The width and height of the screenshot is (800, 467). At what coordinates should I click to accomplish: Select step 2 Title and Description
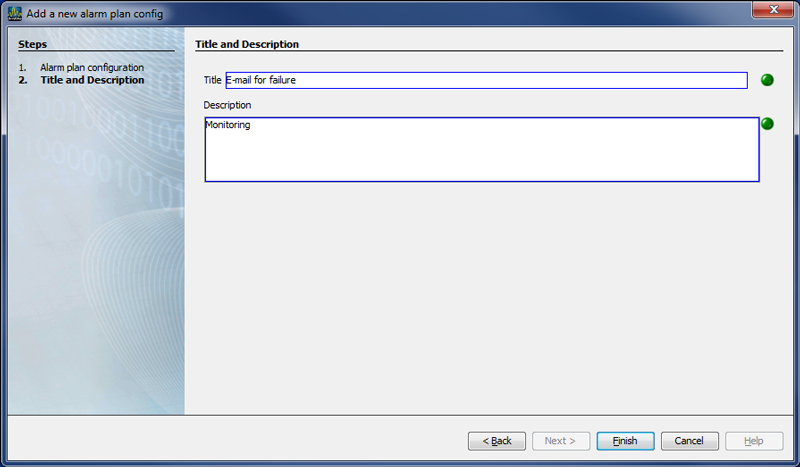tap(91, 80)
